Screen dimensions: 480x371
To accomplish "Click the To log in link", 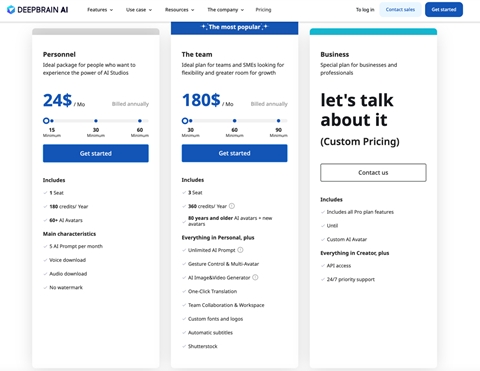I will [x=365, y=10].
